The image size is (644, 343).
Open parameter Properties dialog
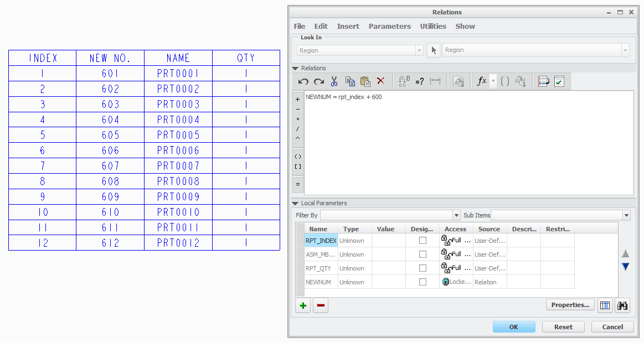click(570, 305)
